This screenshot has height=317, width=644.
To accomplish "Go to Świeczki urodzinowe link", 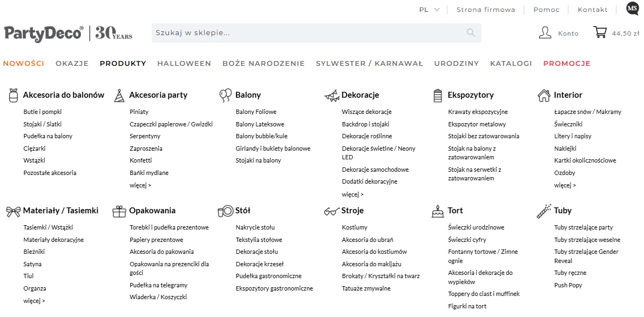I will [x=476, y=227].
